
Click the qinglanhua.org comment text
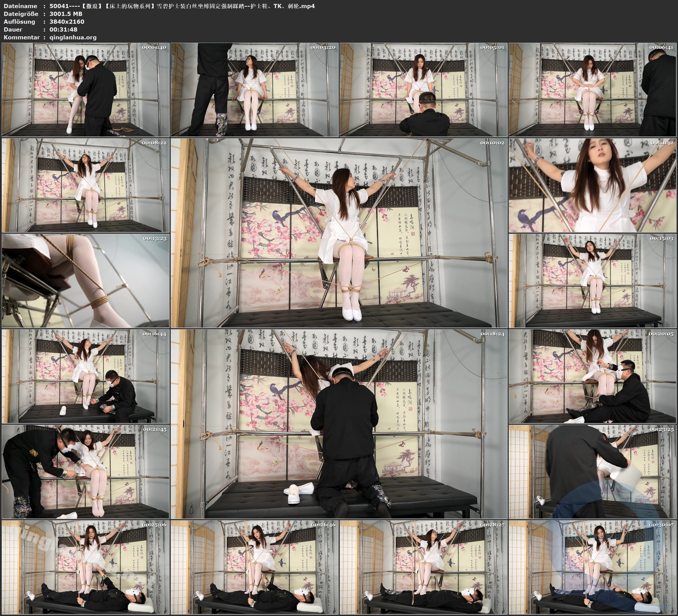[73, 37]
